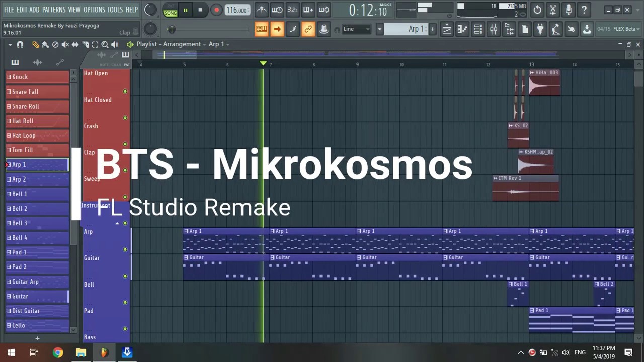Collapse the Instrument track group arrow
This screenshot has width=644, height=362.
coord(117,223)
